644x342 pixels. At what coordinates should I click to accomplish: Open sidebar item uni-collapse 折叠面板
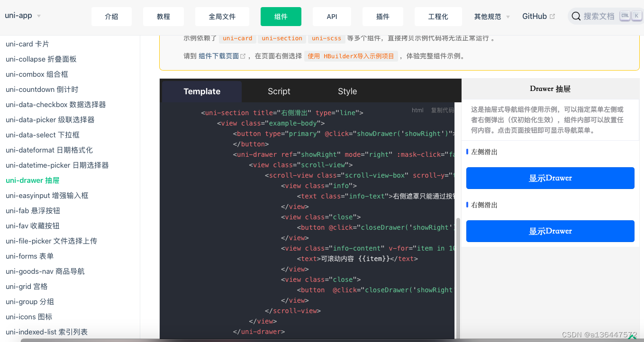coord(41,59)
